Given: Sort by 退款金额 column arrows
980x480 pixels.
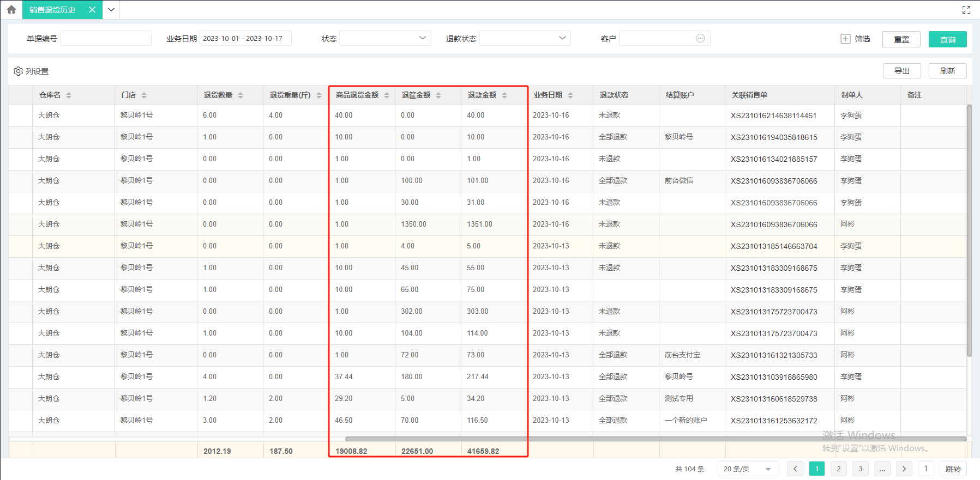Looking at the screenshot, I should [504, 95].
